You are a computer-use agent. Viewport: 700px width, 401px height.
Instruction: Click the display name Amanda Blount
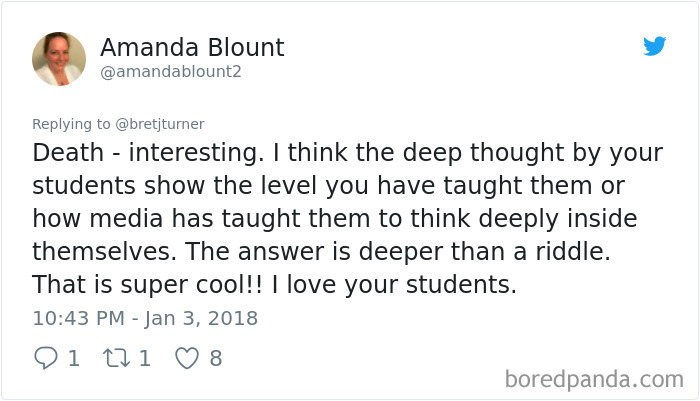tap(192, 47)
